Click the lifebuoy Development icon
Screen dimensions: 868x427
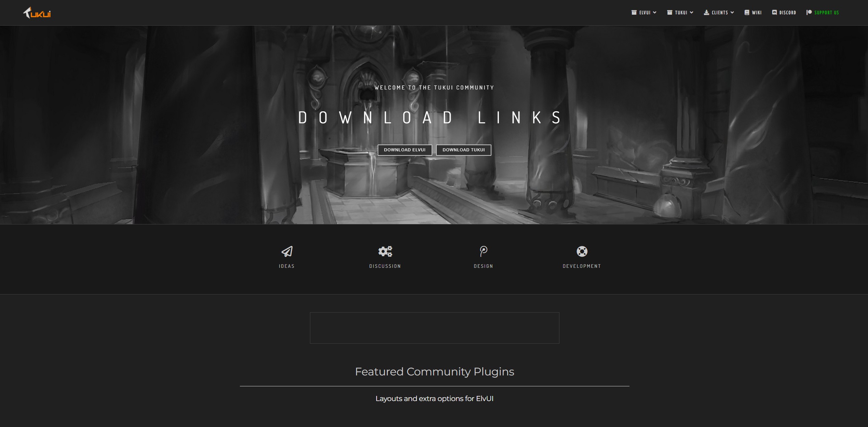click(582, 251)
